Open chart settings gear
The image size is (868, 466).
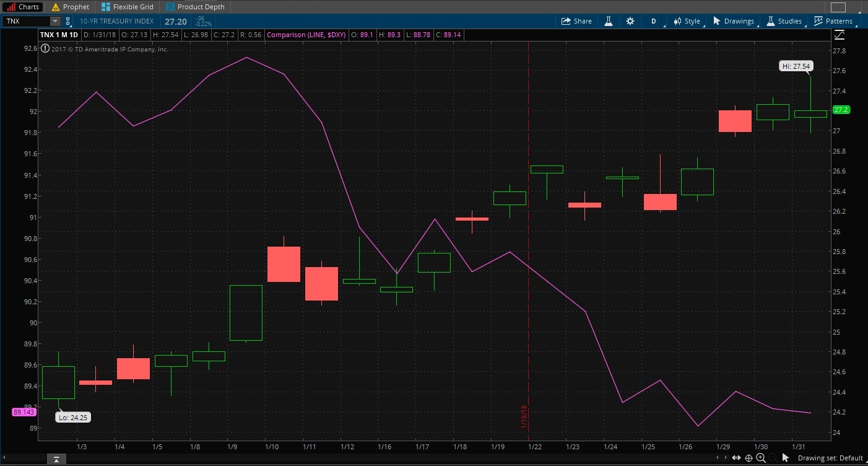pyautogui.click(x=630, y=21)
